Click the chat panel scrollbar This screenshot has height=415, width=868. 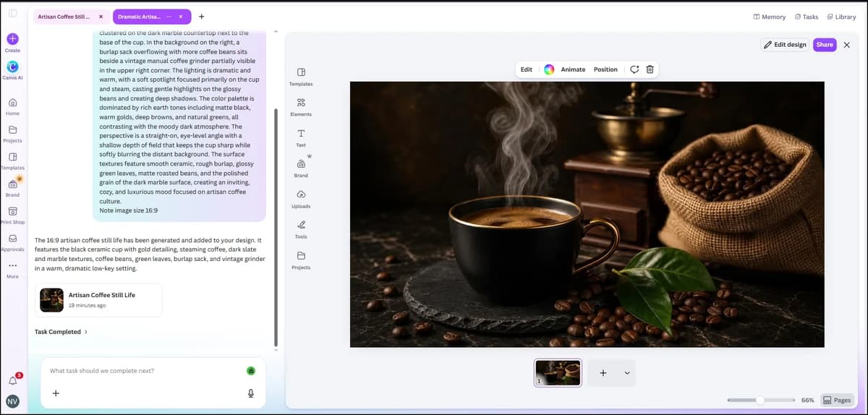[x=276, y=228]
